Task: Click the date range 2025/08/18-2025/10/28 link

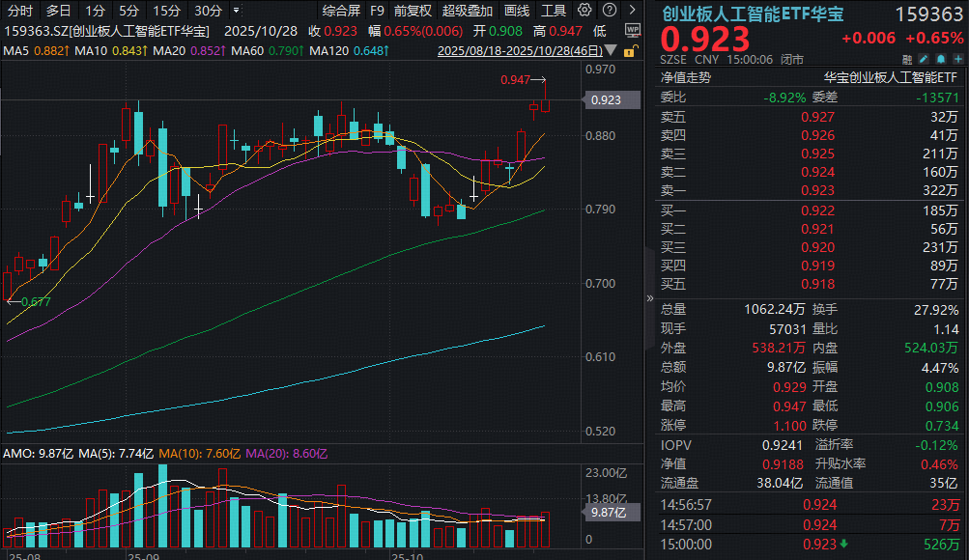Action: tap(520, 50)
